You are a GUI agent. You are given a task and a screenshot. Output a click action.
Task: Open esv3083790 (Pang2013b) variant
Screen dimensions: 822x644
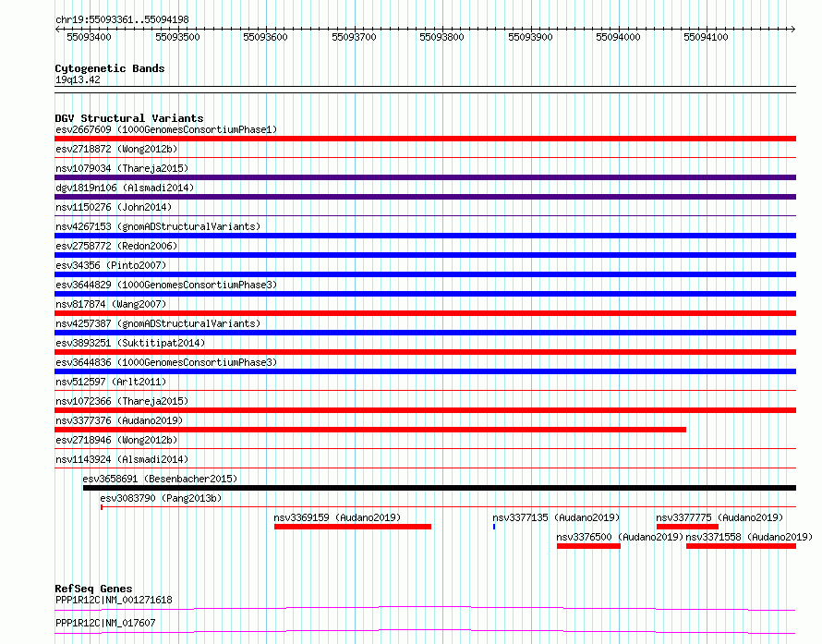click(x=161, y=498)
